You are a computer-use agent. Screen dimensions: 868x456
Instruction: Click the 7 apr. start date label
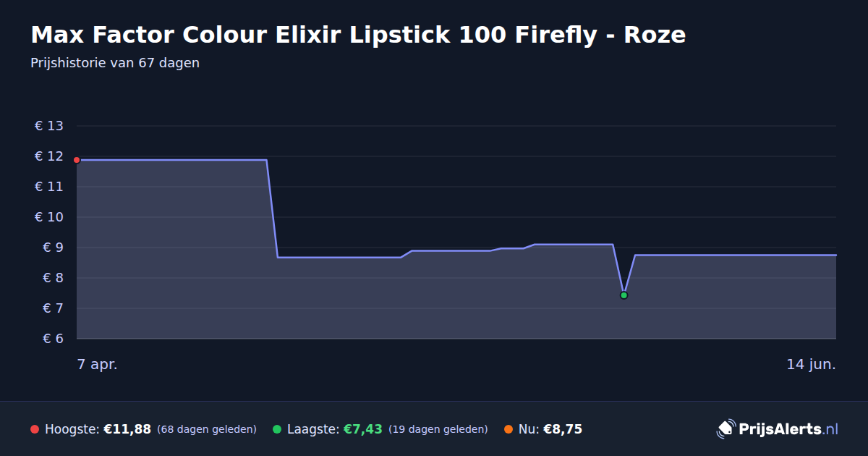(x=98, y=364)
